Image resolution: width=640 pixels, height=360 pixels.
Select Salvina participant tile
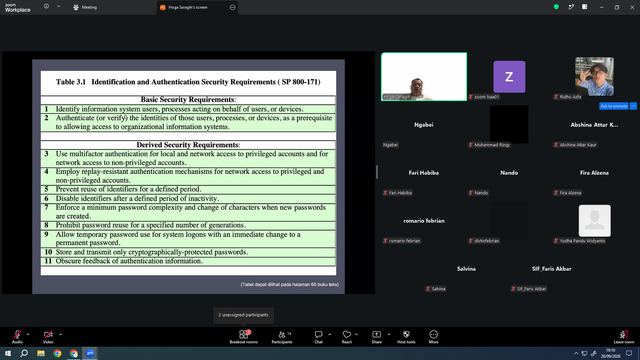466,269
